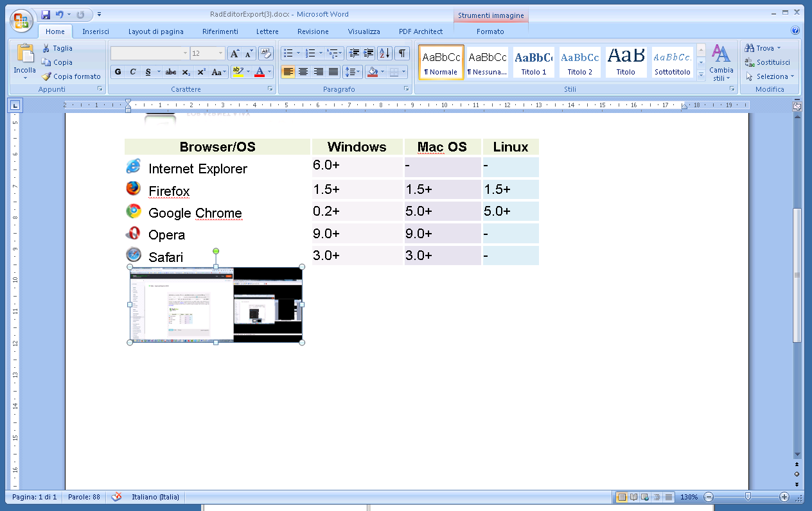
Task: Expand numbered list dropdown
Action: [x=321, y=53]
